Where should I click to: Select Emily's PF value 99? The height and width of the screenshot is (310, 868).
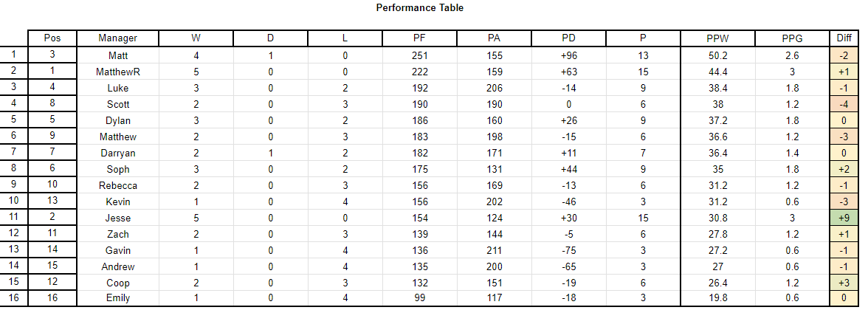pyautogui.click(x=419, y=298)
